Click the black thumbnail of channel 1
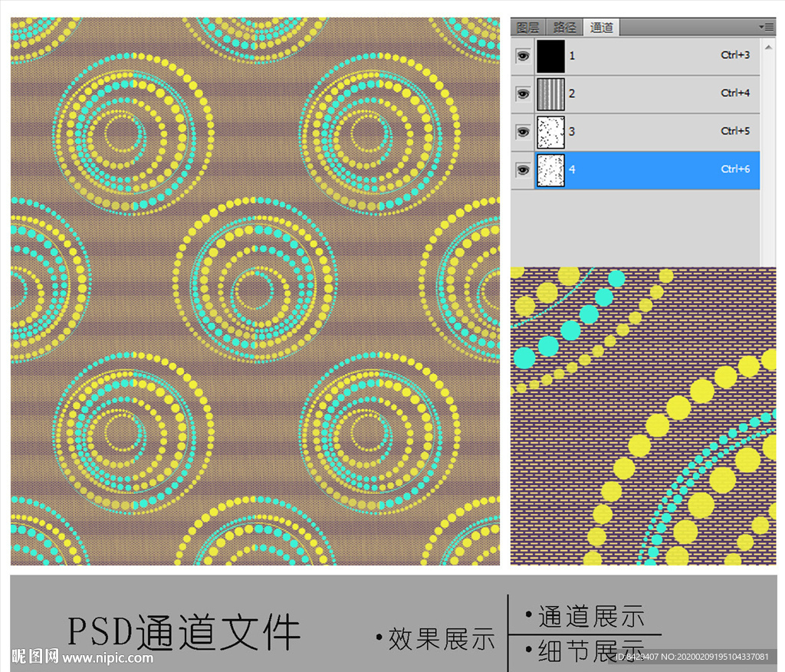 tap(550, 56)
